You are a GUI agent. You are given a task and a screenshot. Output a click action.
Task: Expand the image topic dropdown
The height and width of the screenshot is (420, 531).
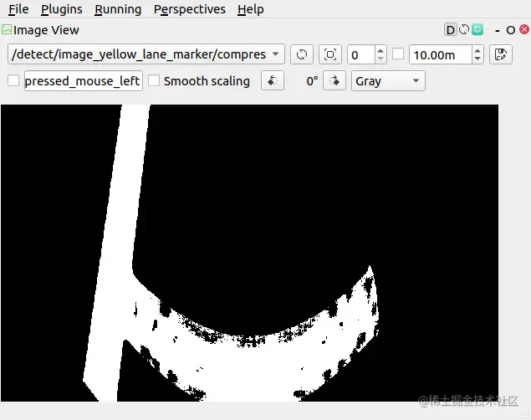pos(146,54)
